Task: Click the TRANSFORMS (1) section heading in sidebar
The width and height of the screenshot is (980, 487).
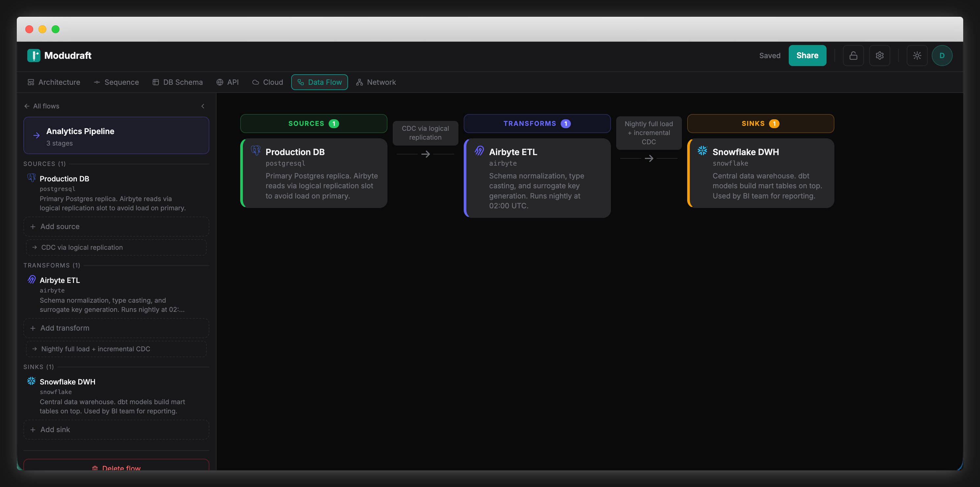Action: pyautogui.click(x=52, y=266)
